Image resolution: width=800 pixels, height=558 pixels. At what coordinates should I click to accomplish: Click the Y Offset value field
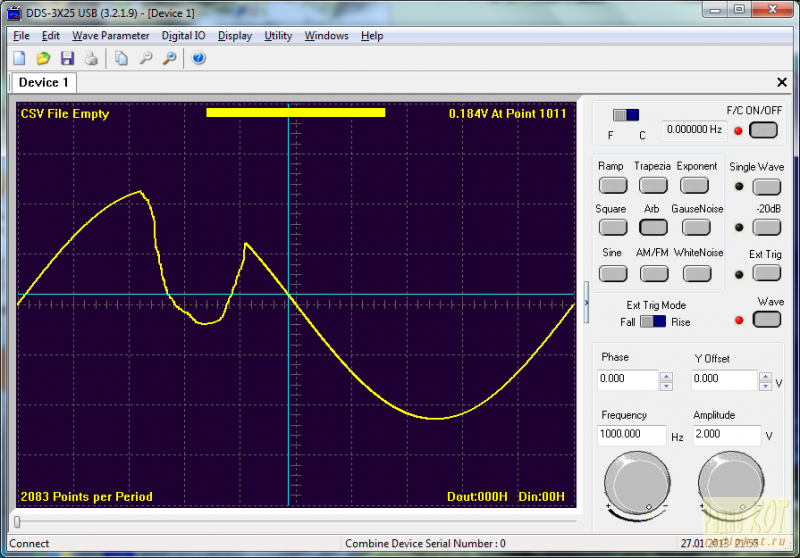pyautogui.click(x=724, y=380)
